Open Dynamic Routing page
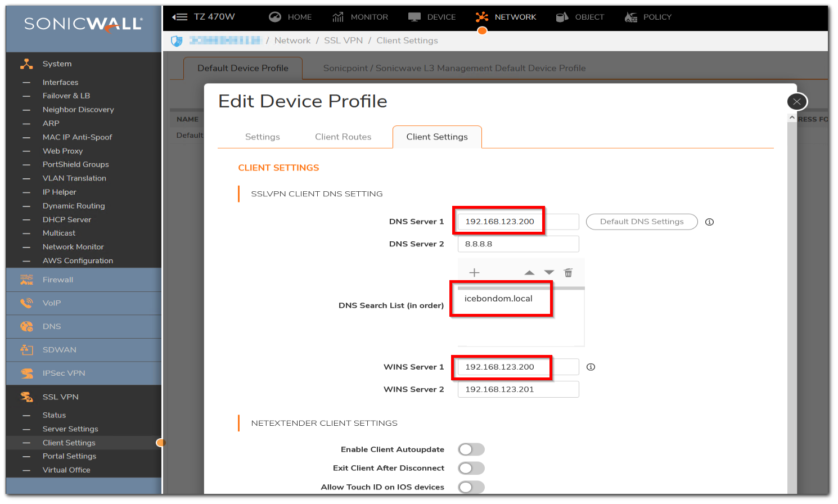 click(74, 206)
